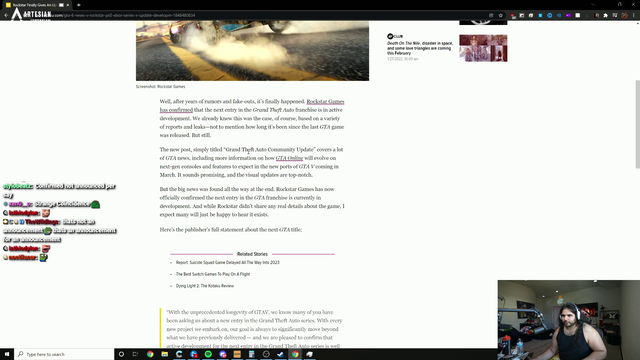This screenshot has height=360, width=640.
Task: Open the calculator-like taskbar app
Action: coord(251,354)
